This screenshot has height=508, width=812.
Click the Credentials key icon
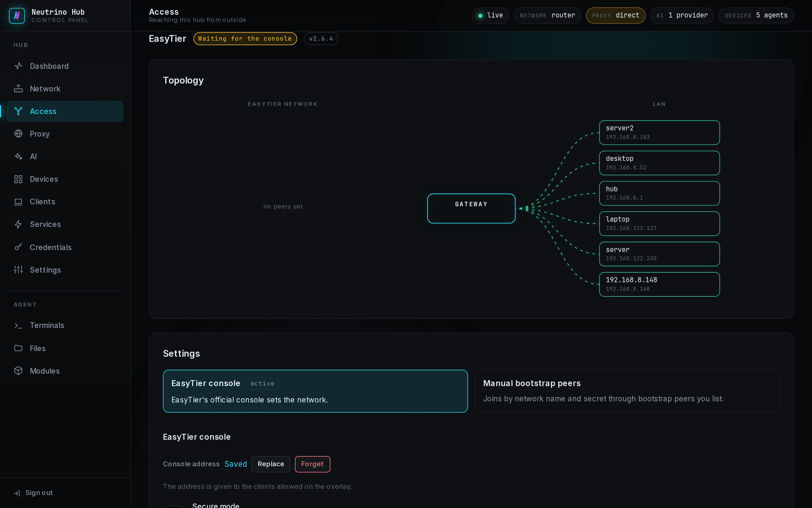(18, 247)
